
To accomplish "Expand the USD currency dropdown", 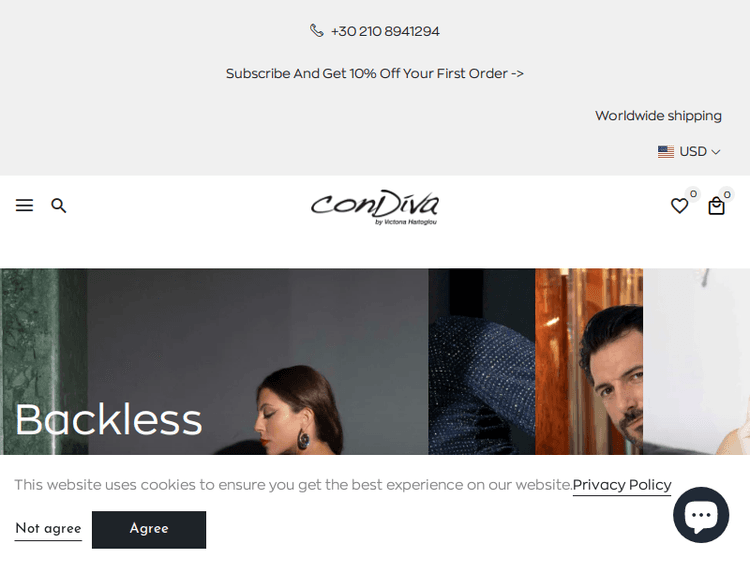I will (x=689, y=152).
